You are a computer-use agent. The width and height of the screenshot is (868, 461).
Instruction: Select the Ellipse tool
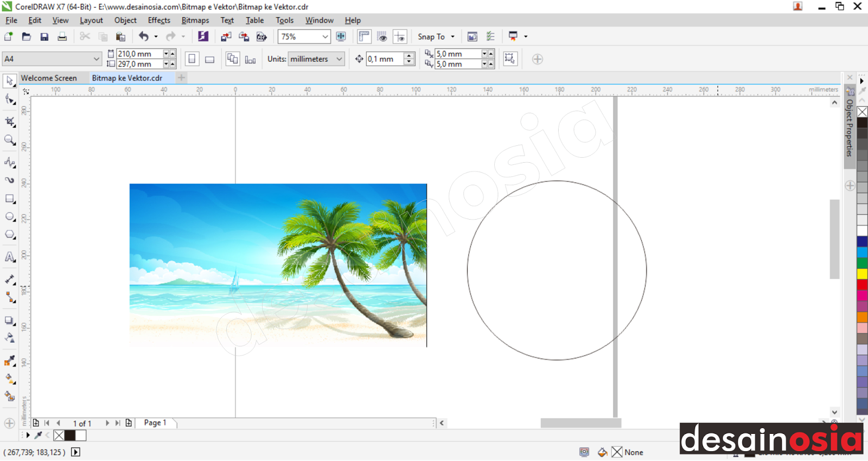(x=9, y=217)
